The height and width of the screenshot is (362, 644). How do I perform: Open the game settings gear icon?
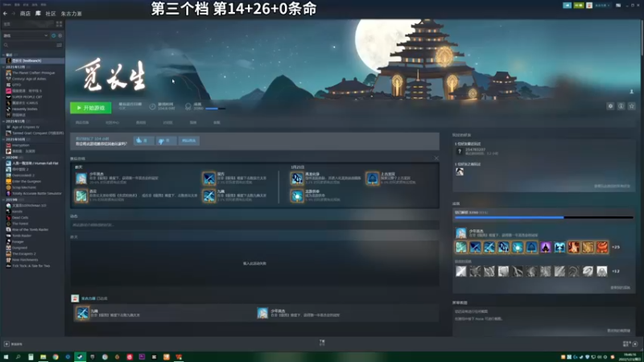tap(610, 106)
